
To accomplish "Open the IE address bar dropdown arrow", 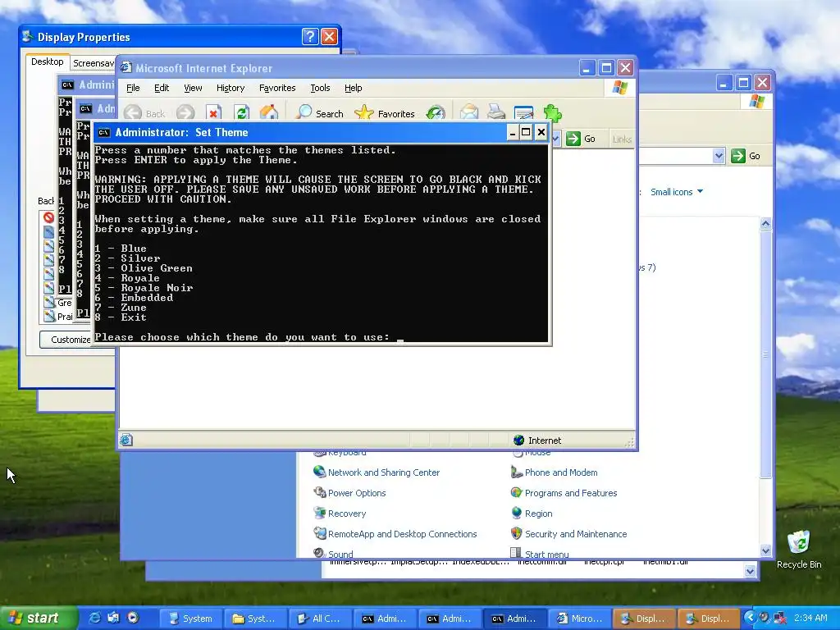I will point(555,139).
